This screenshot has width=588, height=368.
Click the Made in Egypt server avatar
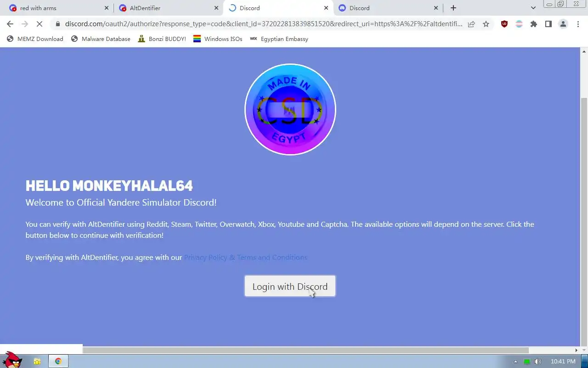tap(290, 109)
